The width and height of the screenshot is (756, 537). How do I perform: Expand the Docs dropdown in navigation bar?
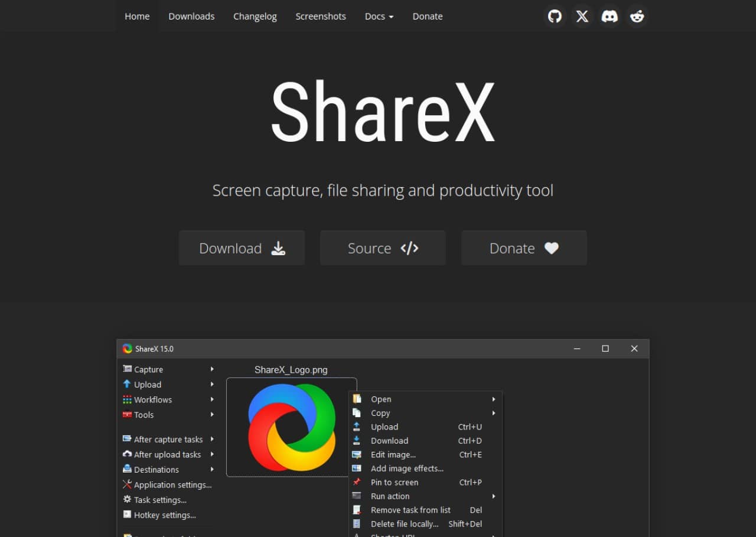coord(379,16)
